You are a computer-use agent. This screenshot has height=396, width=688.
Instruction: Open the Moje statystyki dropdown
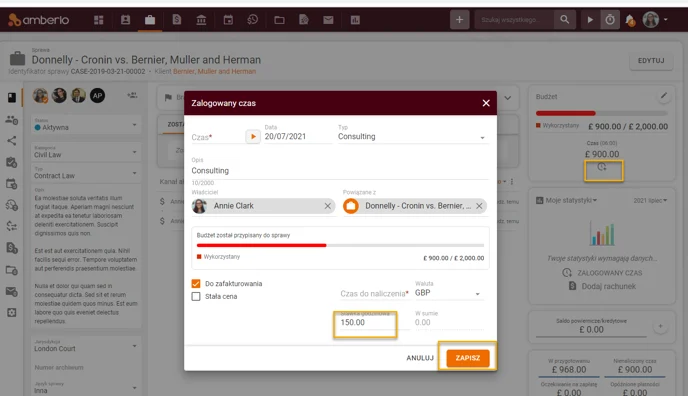point(571,200)
